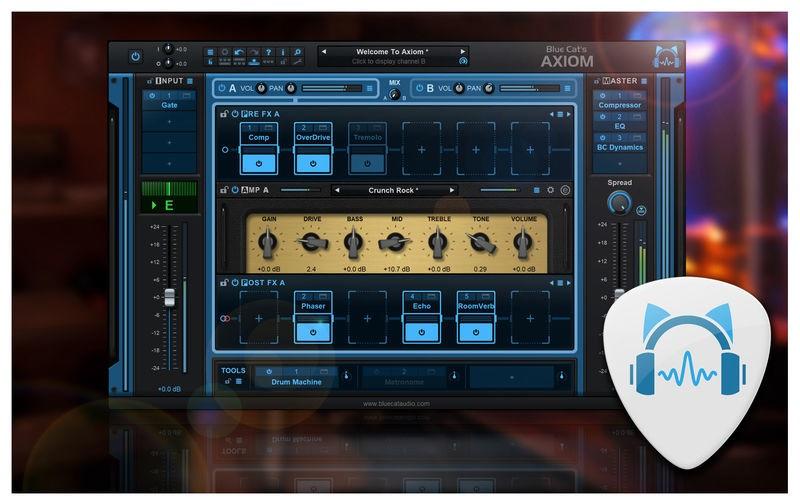Toggle AMP A power button

point(235,190)
